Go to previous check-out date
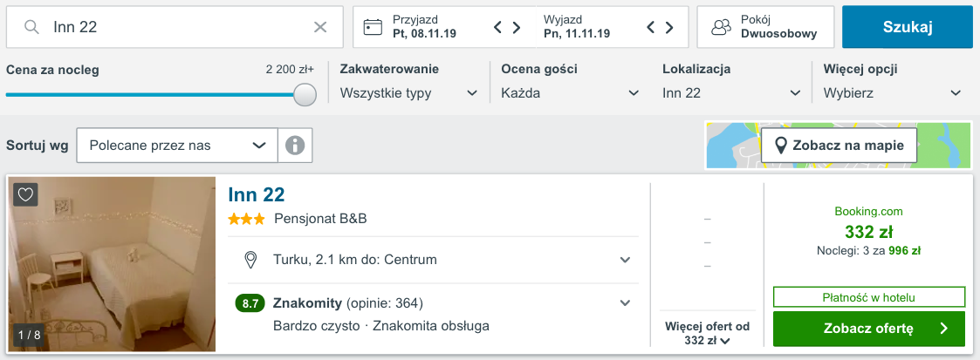This screenshot has width=980, height=360. point(651,27)
